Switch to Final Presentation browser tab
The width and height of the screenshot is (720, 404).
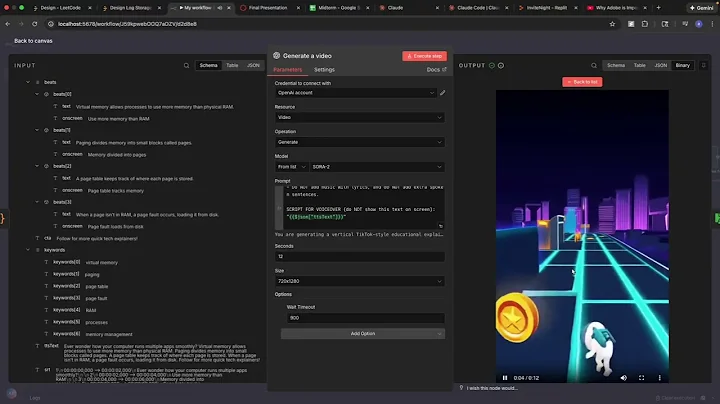pyautogui.click(x=270, y=8)
